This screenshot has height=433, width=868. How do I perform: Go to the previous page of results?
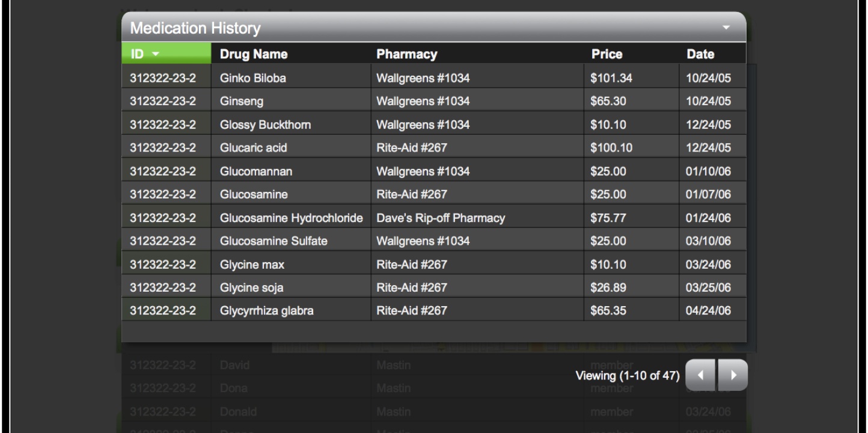point(701,375)
